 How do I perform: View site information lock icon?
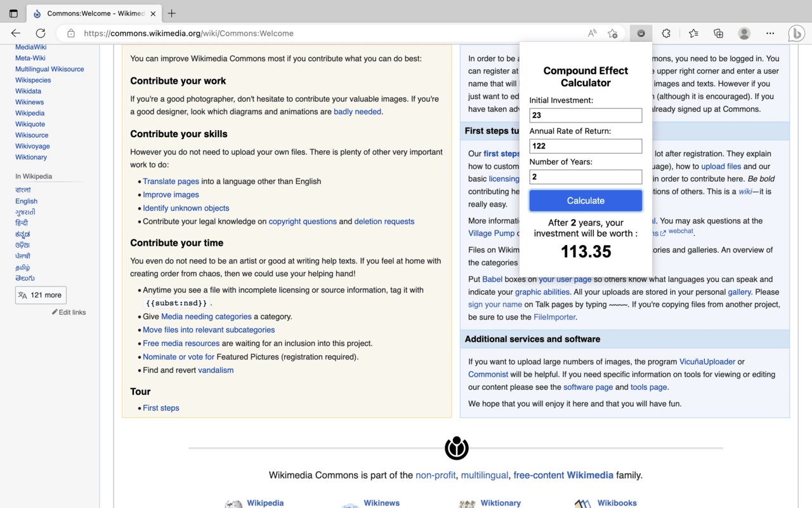click(x=71, y=33)
